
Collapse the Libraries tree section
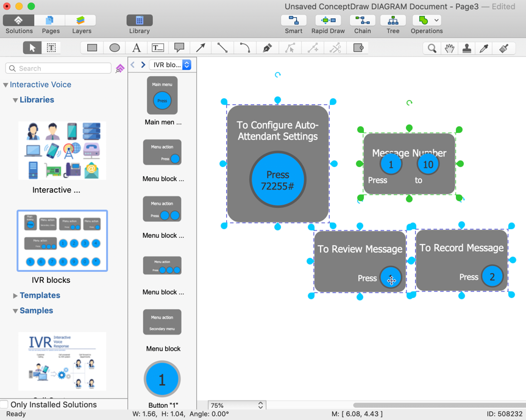(15, 100)
